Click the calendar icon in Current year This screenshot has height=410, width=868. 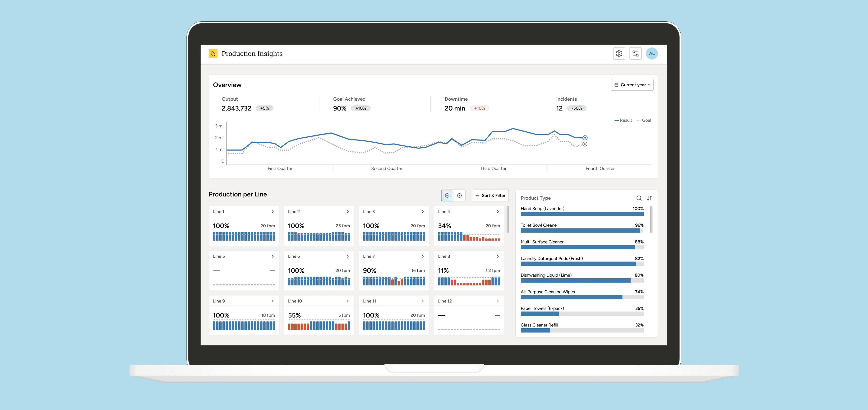click(x=616, y=85)
